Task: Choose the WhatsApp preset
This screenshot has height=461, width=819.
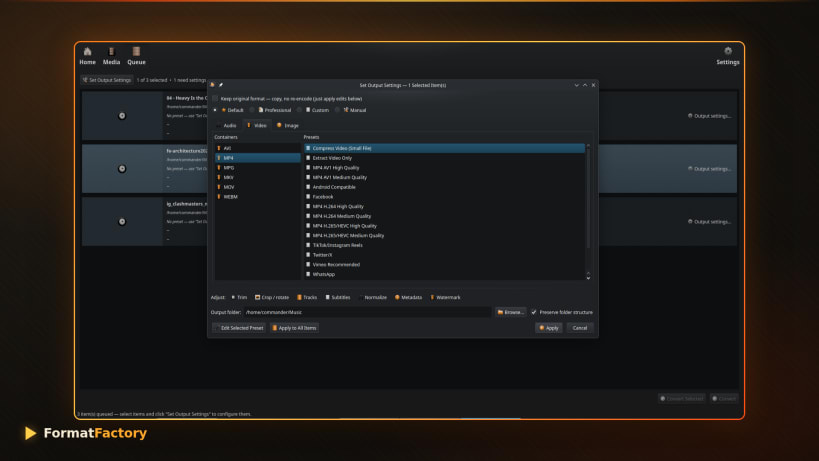Action: [x=444, y=274]
